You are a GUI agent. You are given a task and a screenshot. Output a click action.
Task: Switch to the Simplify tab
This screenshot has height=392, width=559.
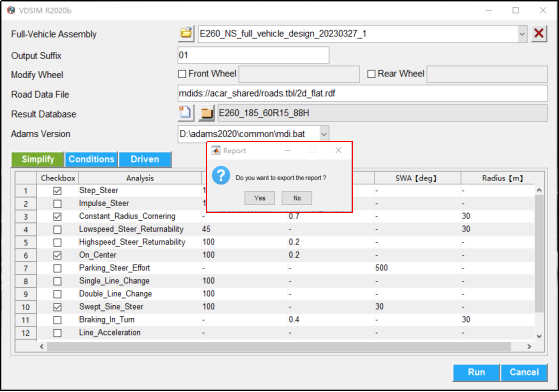[38, 159]
